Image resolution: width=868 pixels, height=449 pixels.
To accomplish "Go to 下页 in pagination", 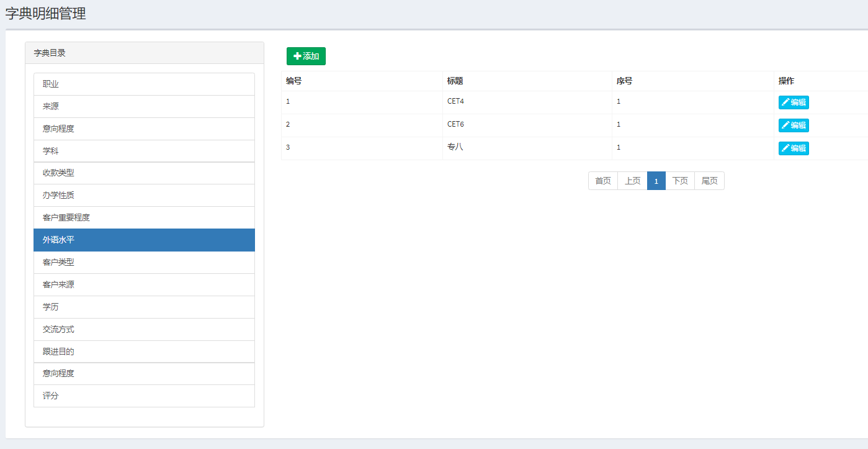I will click(680, 181).
